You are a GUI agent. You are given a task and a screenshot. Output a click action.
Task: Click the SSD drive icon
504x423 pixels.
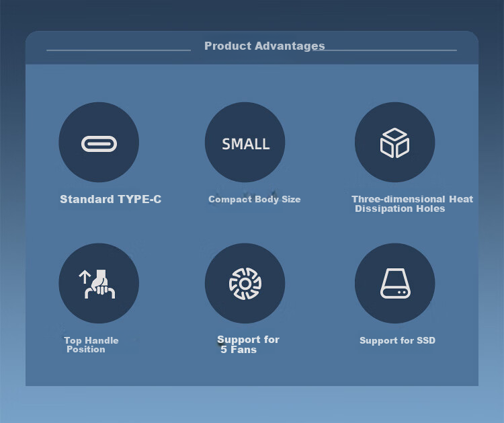point(395,283)
